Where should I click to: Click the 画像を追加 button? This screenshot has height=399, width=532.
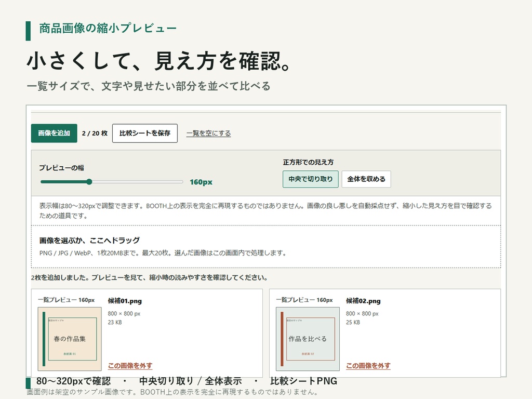pyautogui.click(x=54, y=134)
